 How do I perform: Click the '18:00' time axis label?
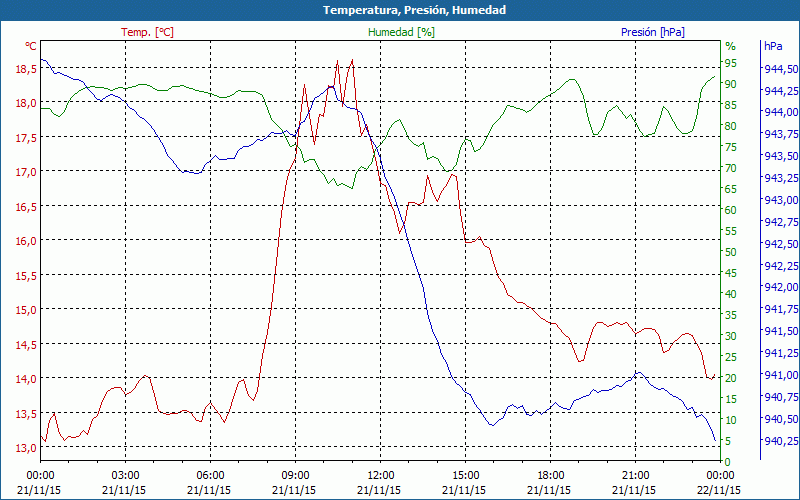[549, 476]
